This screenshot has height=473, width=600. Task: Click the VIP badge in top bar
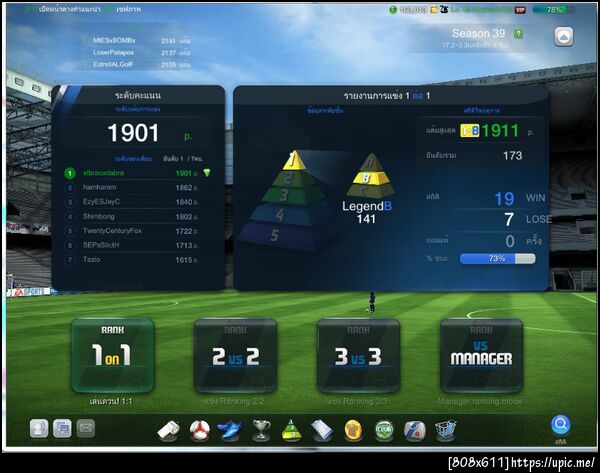pyautogui.click(x=520, y=10)
